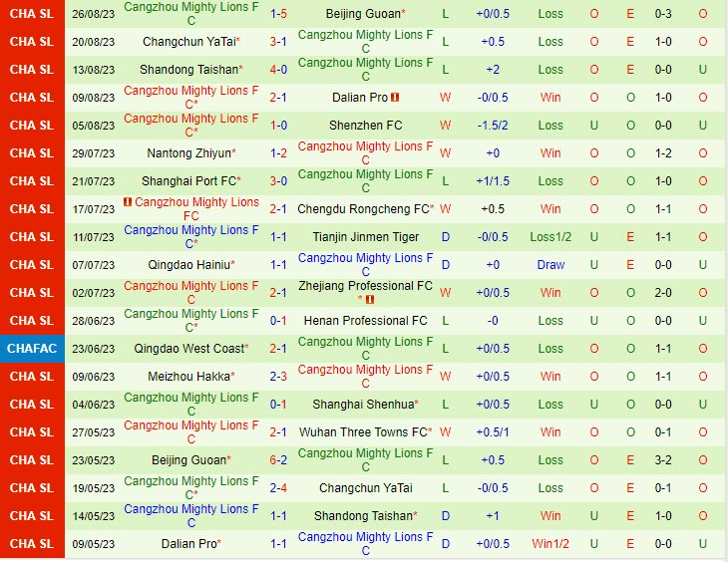Open the Shanghai Port FC team link
728x562 pixels.
(188, 181)
